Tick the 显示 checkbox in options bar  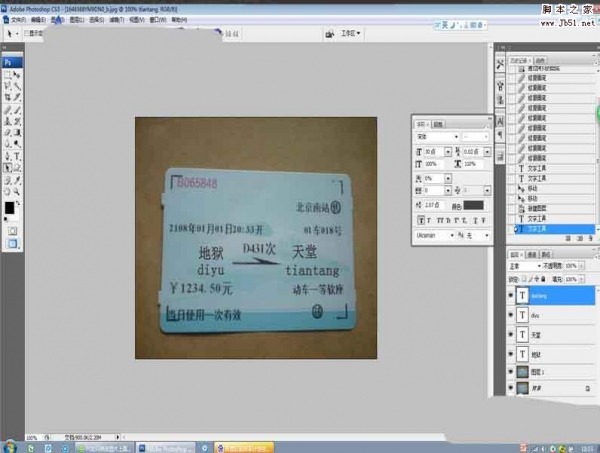(26, 33)
